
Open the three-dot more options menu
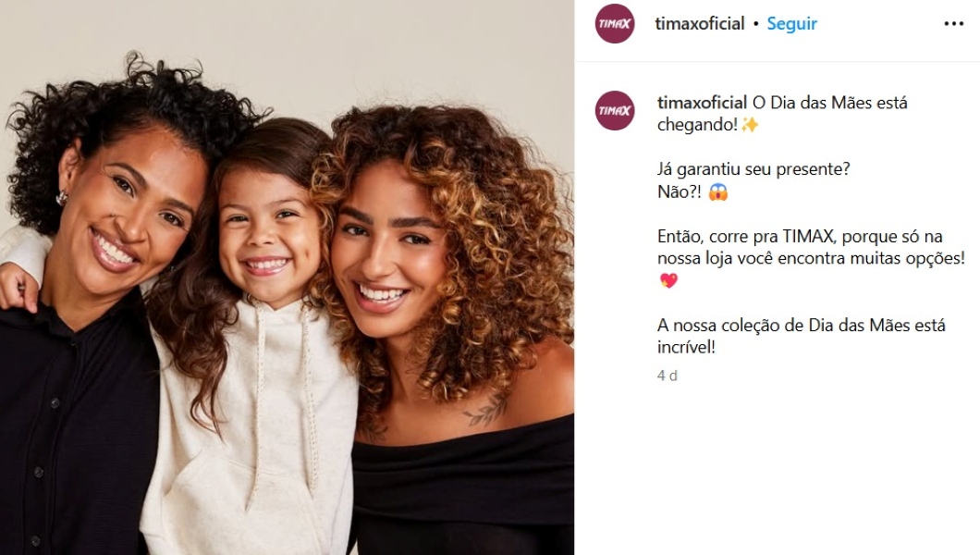(954, 24)
